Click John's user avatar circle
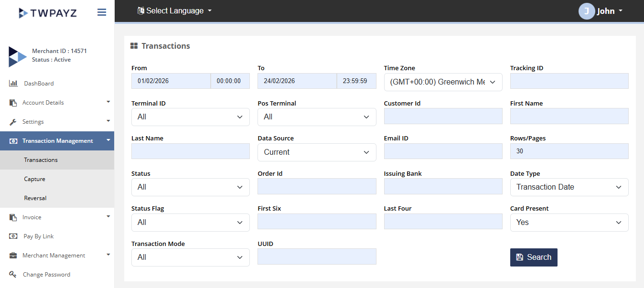The image size is (644, 288). (586, 11)
